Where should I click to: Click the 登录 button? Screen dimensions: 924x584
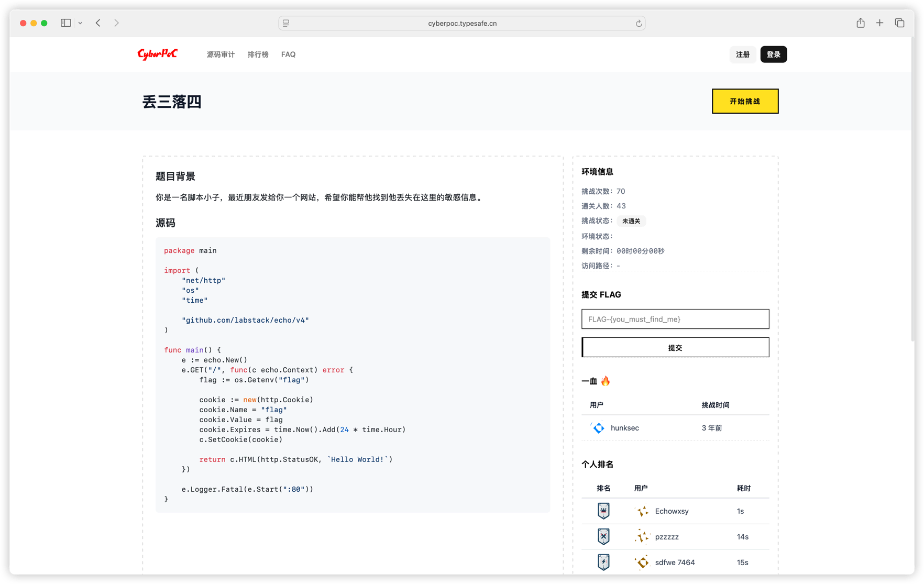(773, 54)
